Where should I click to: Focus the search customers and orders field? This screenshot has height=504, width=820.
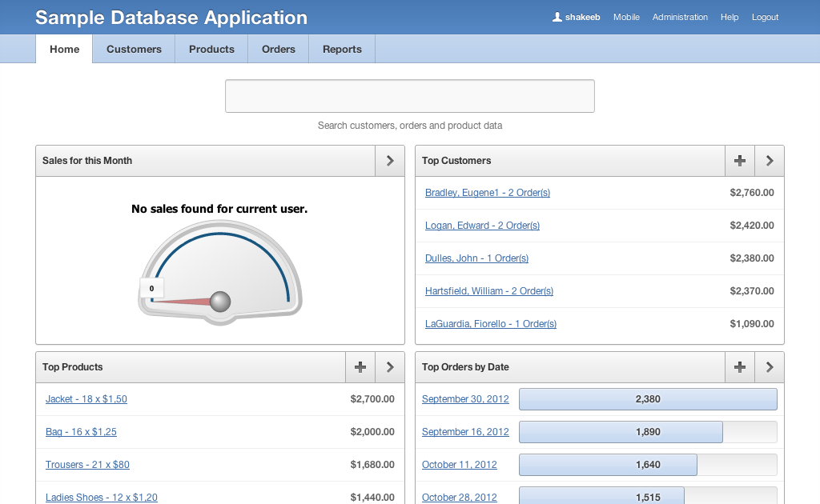pos(409,96)
